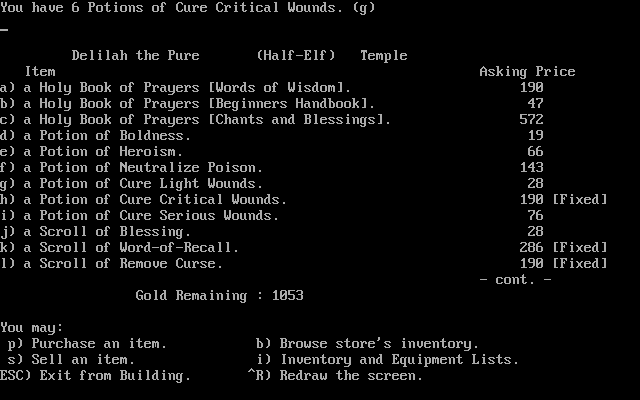The image size is (640, 400).
Task: Click Exit from Building option
Action: [x=96, y=376]
